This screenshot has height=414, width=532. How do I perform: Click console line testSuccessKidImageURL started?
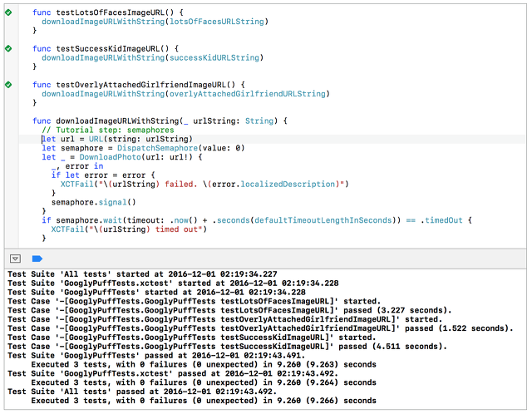click(192, 338)
